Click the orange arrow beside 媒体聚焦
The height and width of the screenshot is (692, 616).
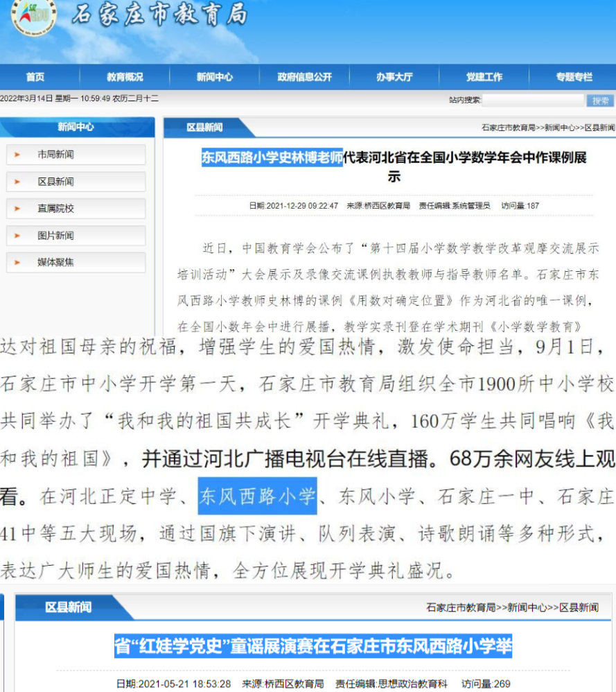pos(17,262)
